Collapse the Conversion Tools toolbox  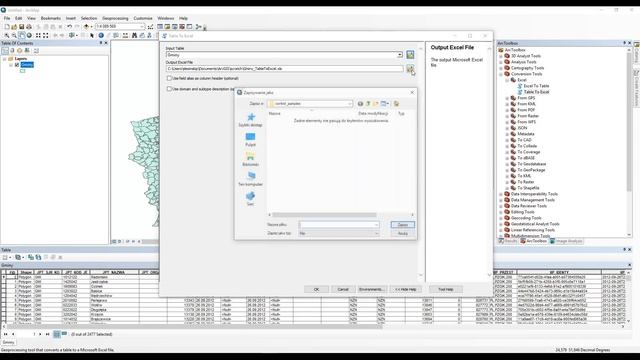[x=501, y=74]
